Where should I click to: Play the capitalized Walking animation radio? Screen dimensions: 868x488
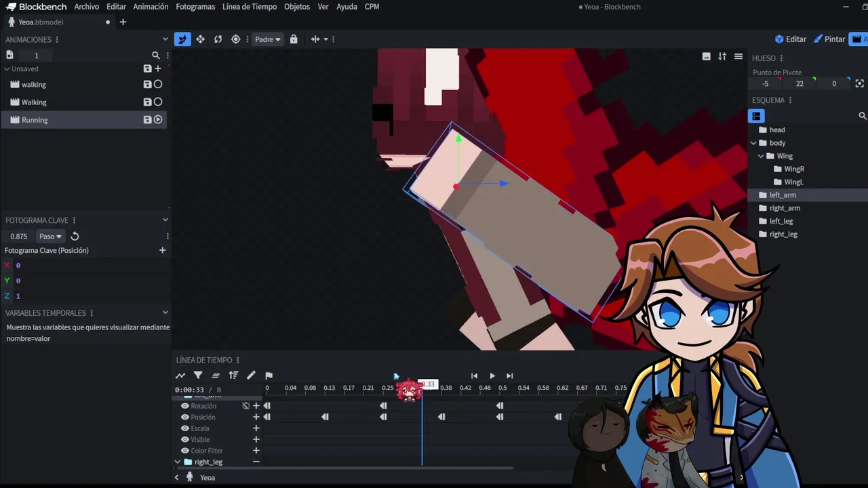tap(158, 102)
